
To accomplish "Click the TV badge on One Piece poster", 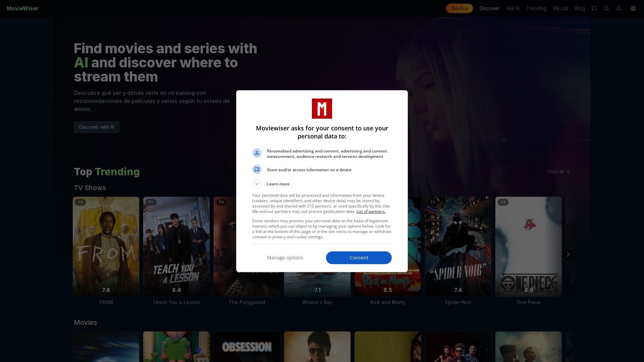I will coord(503,202).
